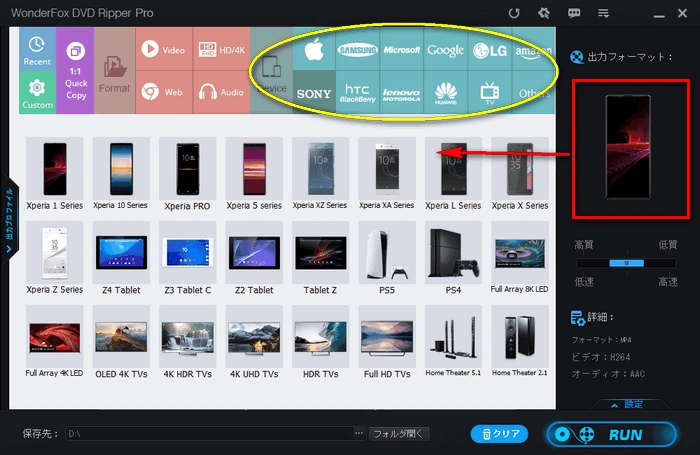Open the Format category
This screenshot has width=700, height=455.
click(x=114, y=71)
